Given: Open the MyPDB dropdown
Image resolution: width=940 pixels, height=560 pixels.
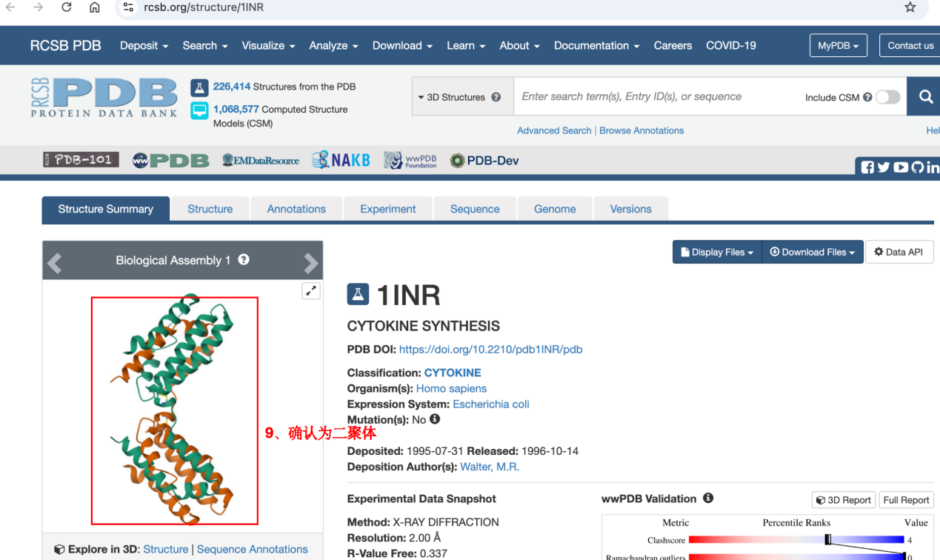Looking at the screenshot, I should tap(838, 46).
